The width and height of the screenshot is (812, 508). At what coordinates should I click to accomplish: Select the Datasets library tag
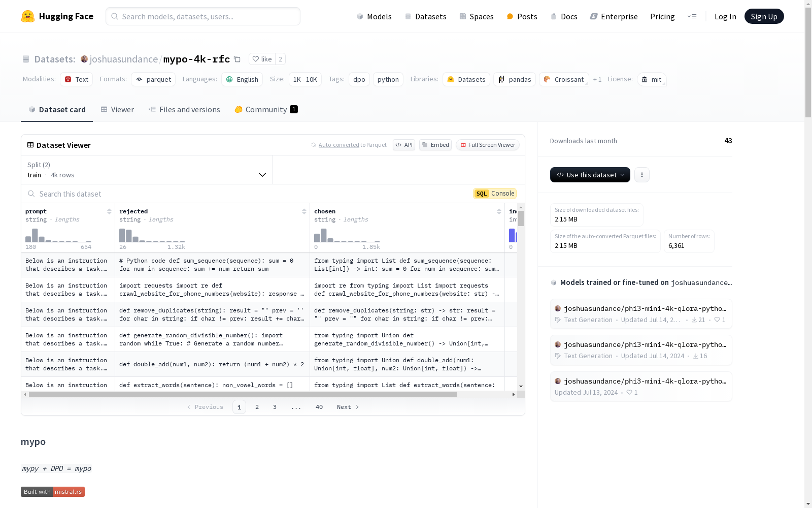466,79
